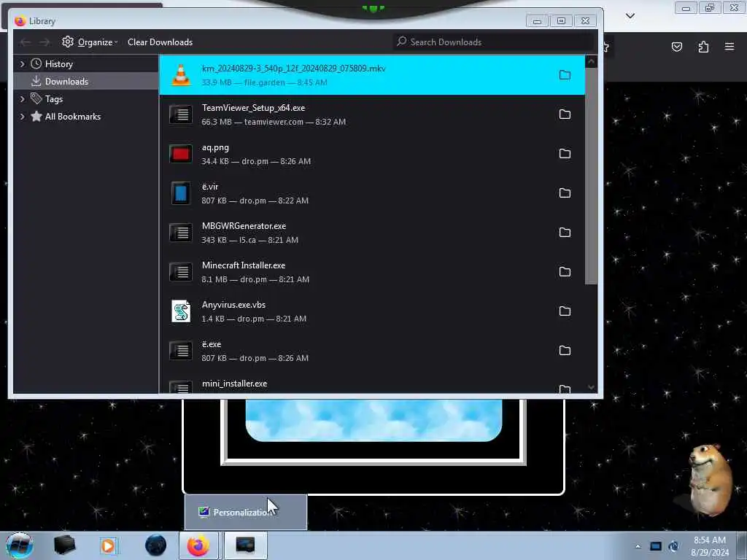Expand the History tree node
The height and width of the screenshot is (560, 747).
tap(22, 64)
